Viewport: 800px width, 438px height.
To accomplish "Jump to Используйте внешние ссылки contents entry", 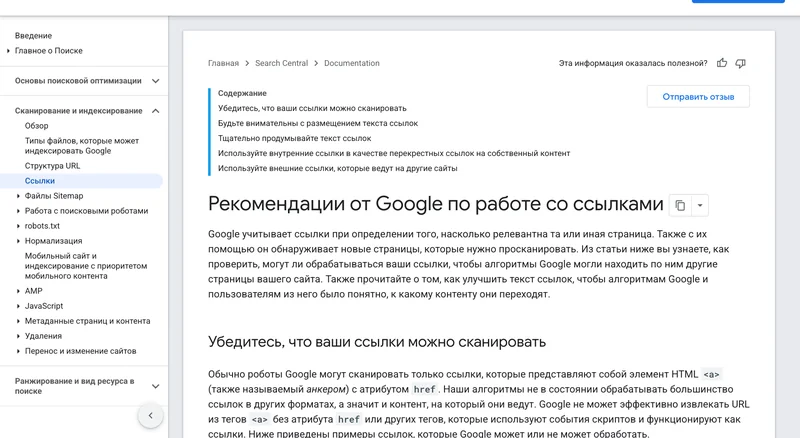I will [337, 168].
